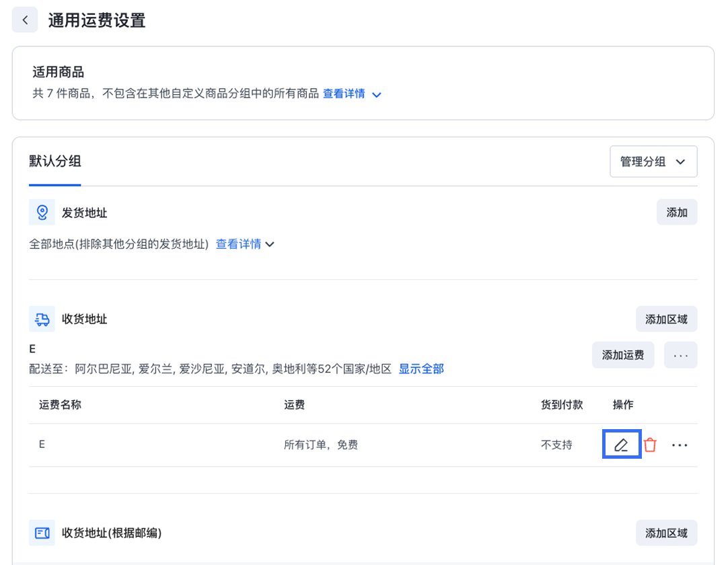Click the 收货地址 delivery truck icon
Image resolution: width=728 pixels, height=565 pixels.
point(42,319)
